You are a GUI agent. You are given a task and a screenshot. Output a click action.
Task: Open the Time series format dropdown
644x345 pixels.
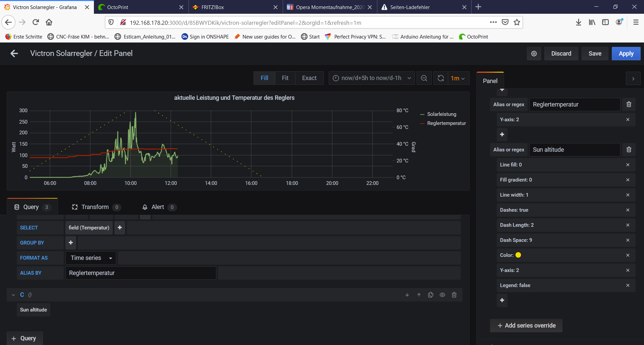(x=91, y=258)
